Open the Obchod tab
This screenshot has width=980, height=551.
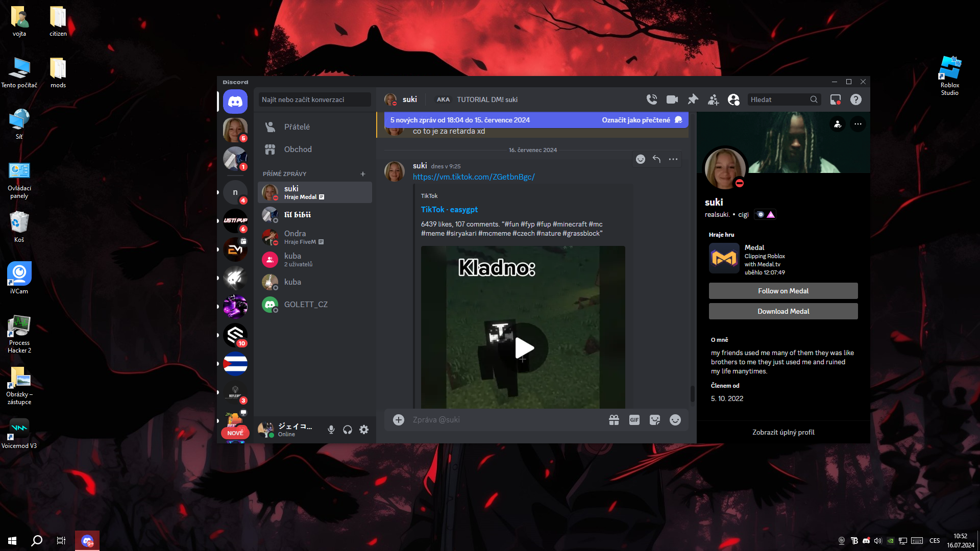(298, 149)
